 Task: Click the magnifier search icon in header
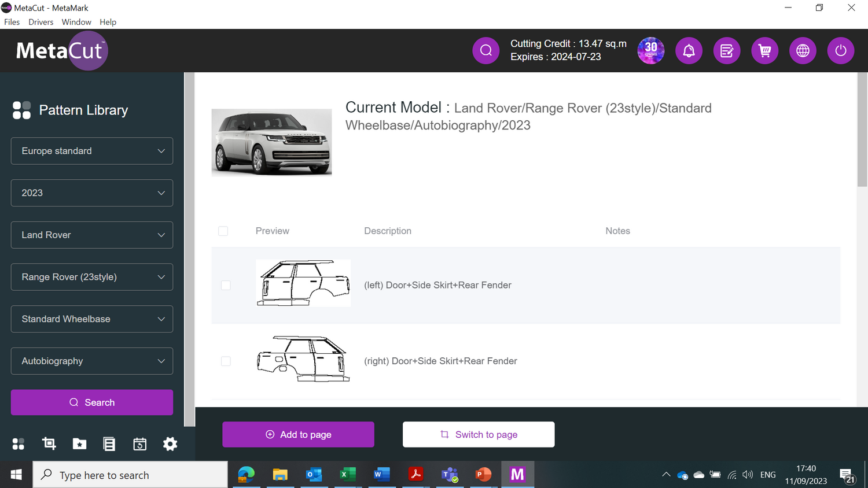pos(486,50)
